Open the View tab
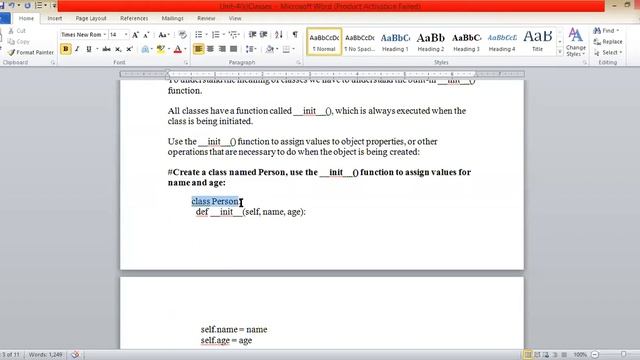This screenshot has width=640, height=360. 235,18
